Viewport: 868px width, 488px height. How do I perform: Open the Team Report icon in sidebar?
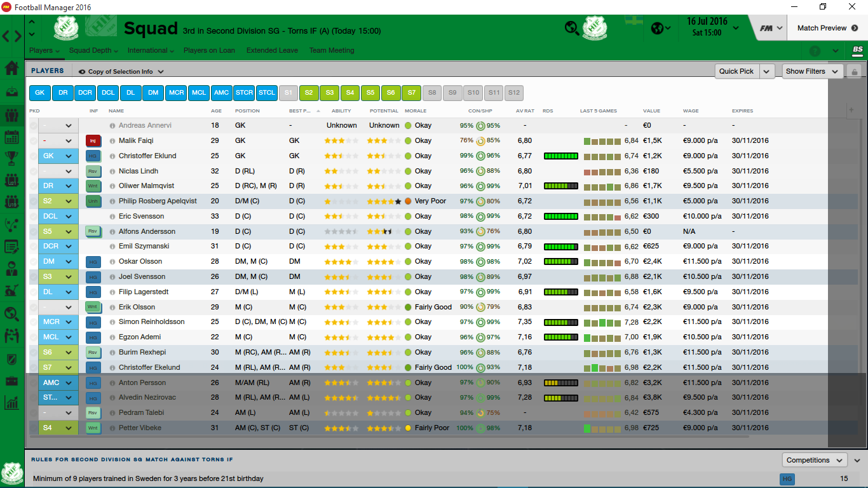11,247
